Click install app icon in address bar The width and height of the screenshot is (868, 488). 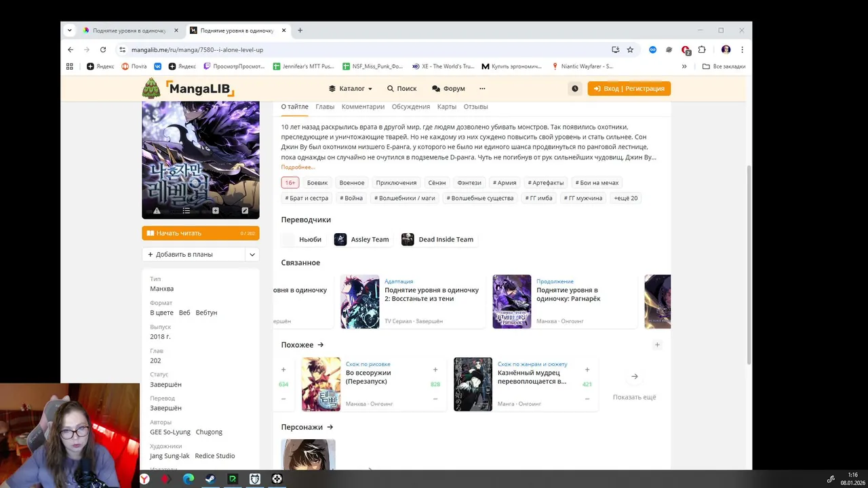tap(615, 49)
